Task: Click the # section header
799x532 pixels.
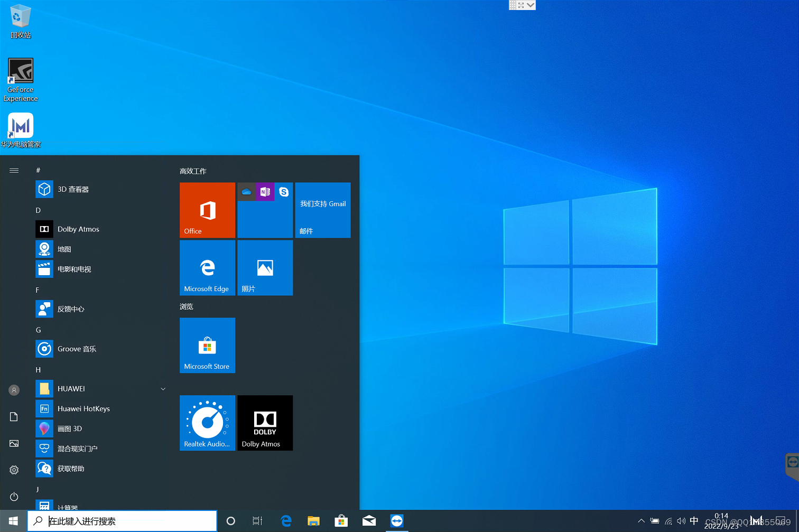Action: pyautogui.click(x=38, y=170)
